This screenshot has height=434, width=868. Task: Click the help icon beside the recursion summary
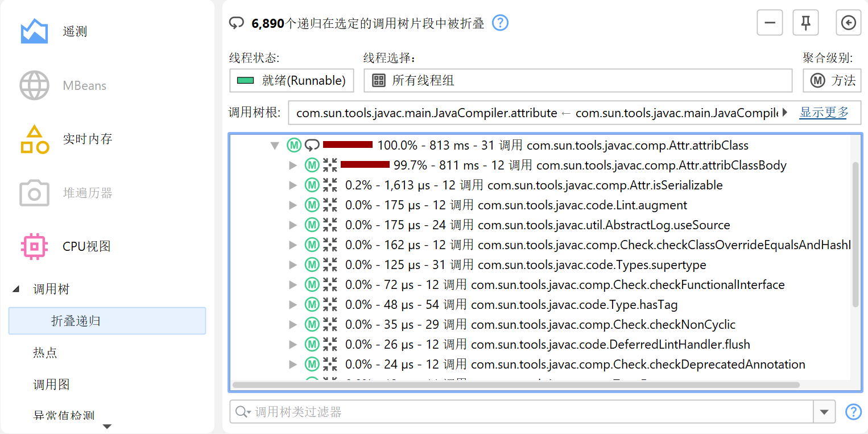click(x=500, y=23)
